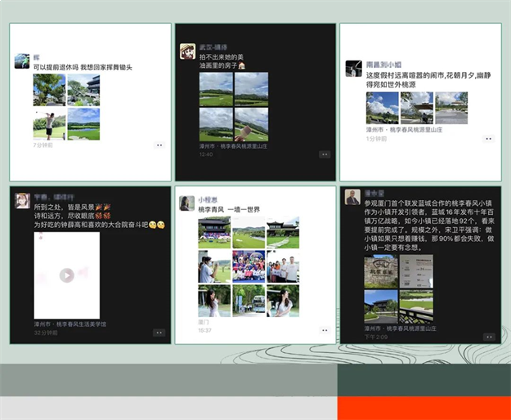Open the more-options dots on the 15:37 post
The width and height of the screenshot is (511, 420).
pos(325,330)
